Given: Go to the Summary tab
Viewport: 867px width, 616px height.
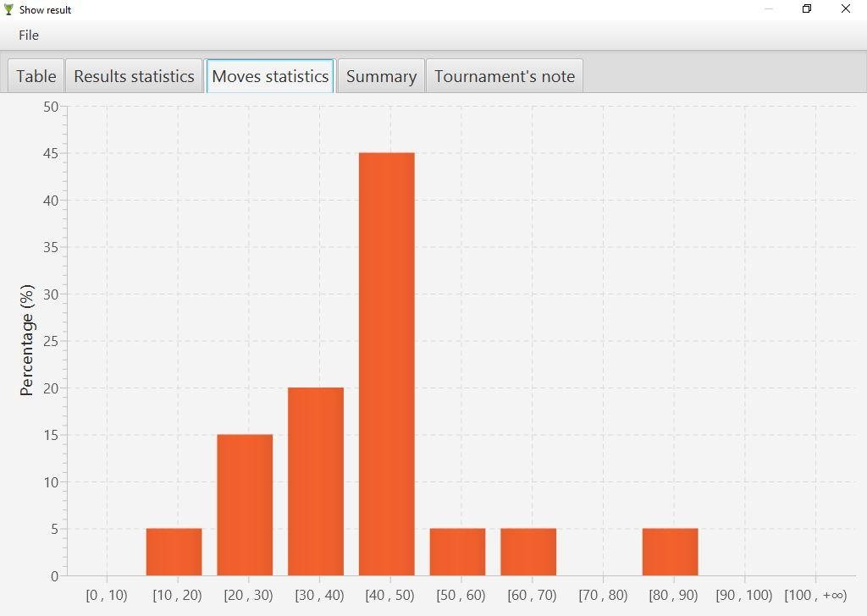Looking at the screenshot, I should coord(381,76).
